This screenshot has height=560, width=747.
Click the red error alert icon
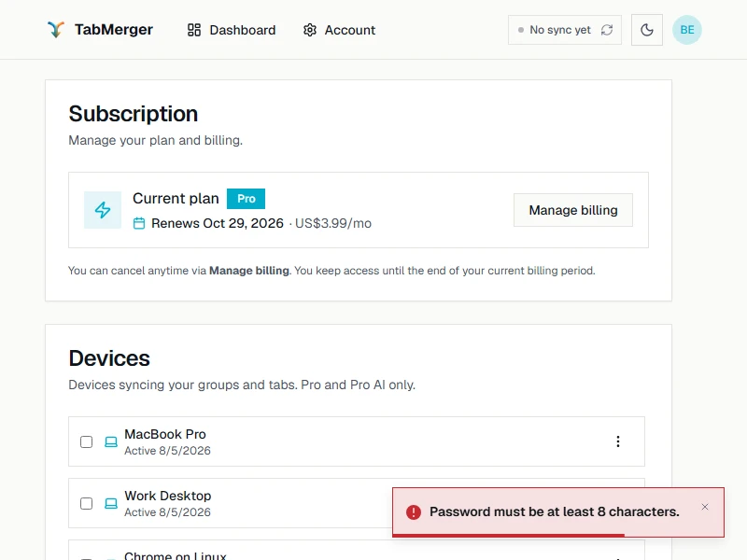click(x=414, y=512)
